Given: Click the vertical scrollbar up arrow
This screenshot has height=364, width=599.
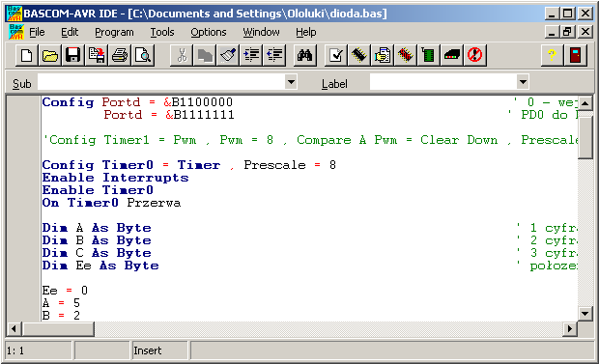Looking at the screenshot, I should (585, 103).
